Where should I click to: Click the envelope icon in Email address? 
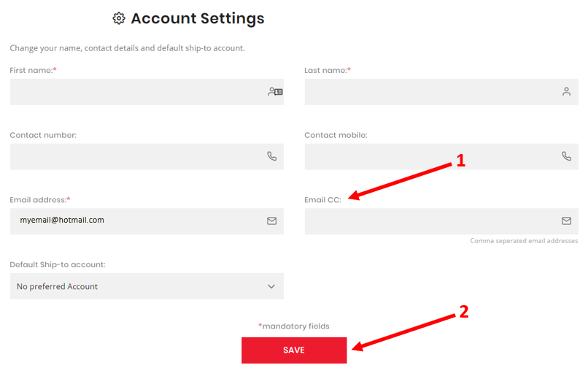(x=272, y=221)
